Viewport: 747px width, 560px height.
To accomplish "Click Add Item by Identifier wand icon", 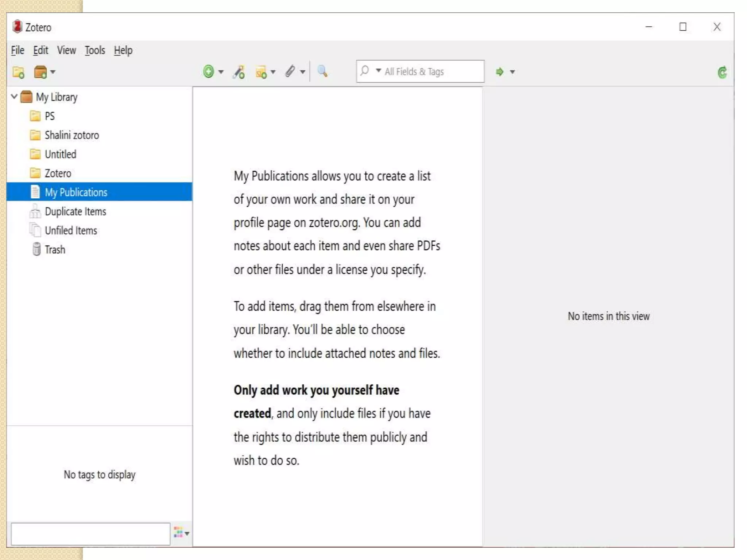I will [239, 71].
